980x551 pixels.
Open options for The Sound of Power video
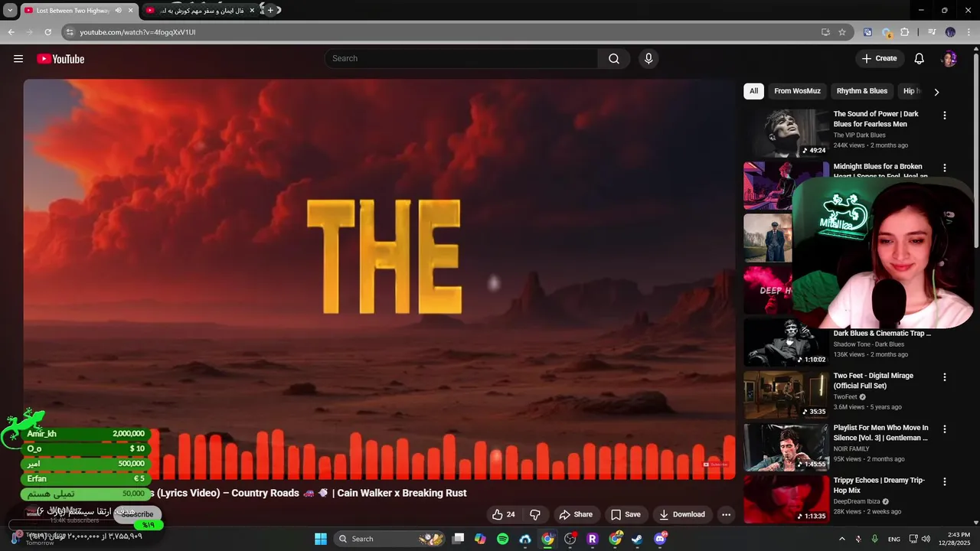944,116
